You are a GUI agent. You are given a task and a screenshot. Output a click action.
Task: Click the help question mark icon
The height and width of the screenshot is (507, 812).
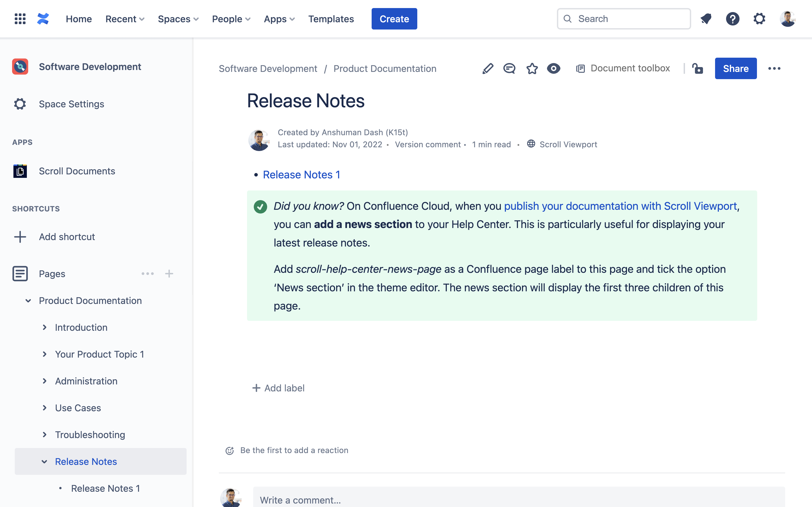tap(733, 19)
